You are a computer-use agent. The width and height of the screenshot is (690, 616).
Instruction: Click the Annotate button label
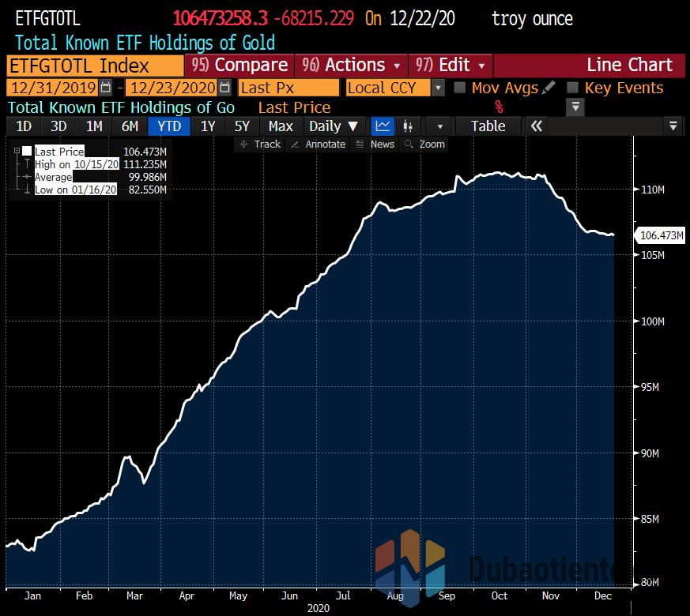coord(325,145)
